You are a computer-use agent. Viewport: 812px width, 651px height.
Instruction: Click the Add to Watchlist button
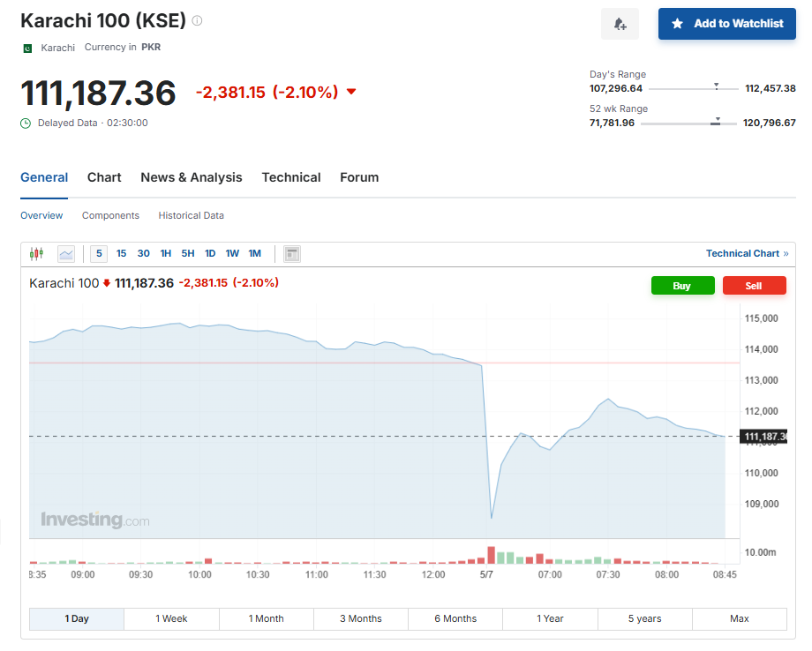click(x=727, y=24)
